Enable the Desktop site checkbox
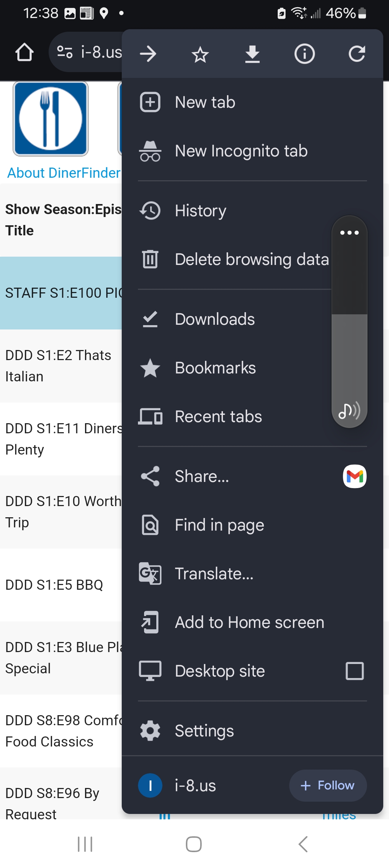The height and width of the screenshot is (868, 389). (x=355, y=671)
